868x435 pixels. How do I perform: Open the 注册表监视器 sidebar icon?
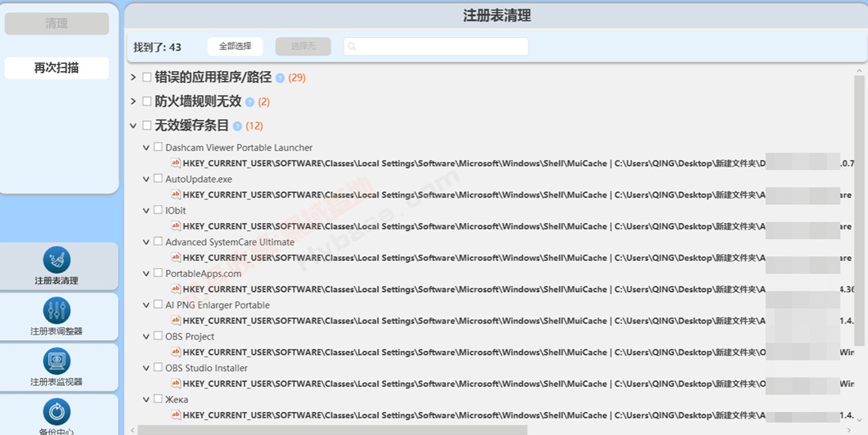[x=56, y=361]
